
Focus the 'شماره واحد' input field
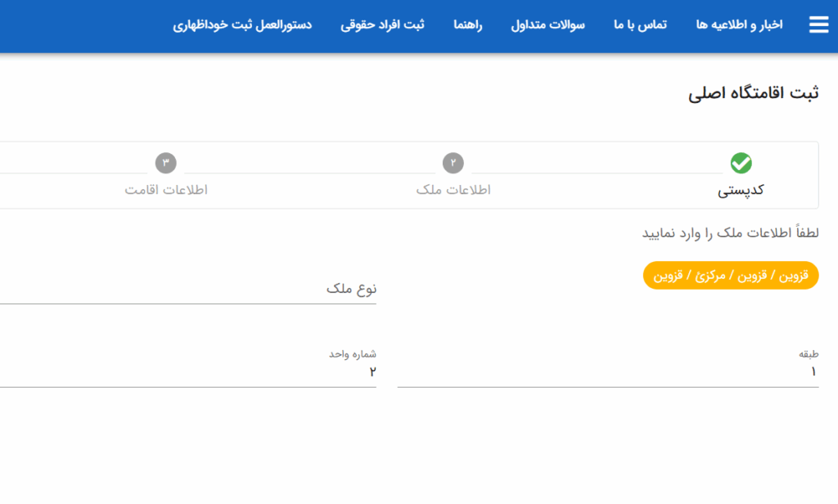pyautogui.click(x=188, y=372)
